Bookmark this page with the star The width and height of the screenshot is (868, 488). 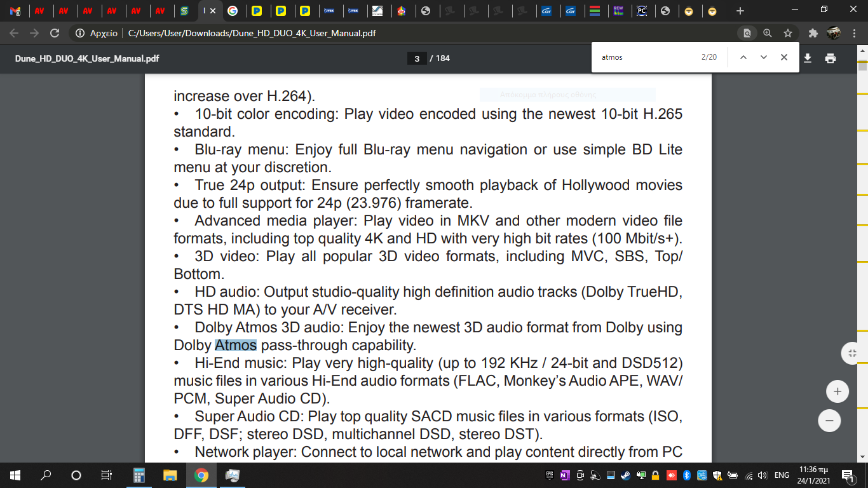788,33
